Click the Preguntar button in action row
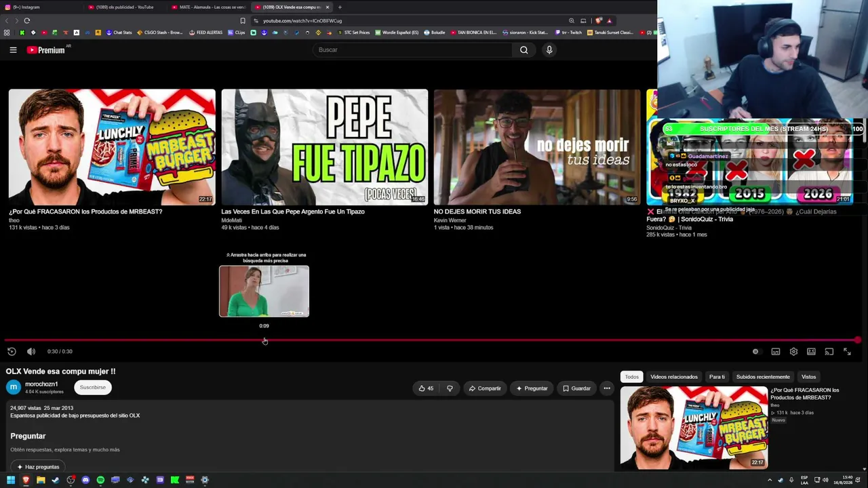Screen dimensions: 868x488 532,388
